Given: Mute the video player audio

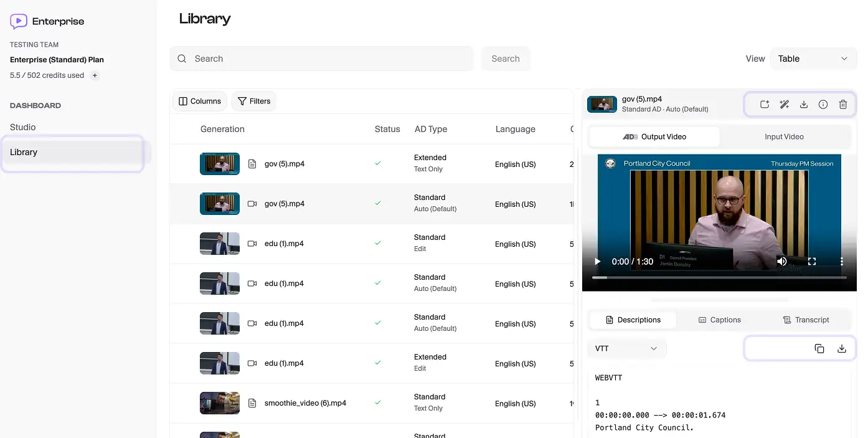Looking at the screenshot, I should [782, 261].
